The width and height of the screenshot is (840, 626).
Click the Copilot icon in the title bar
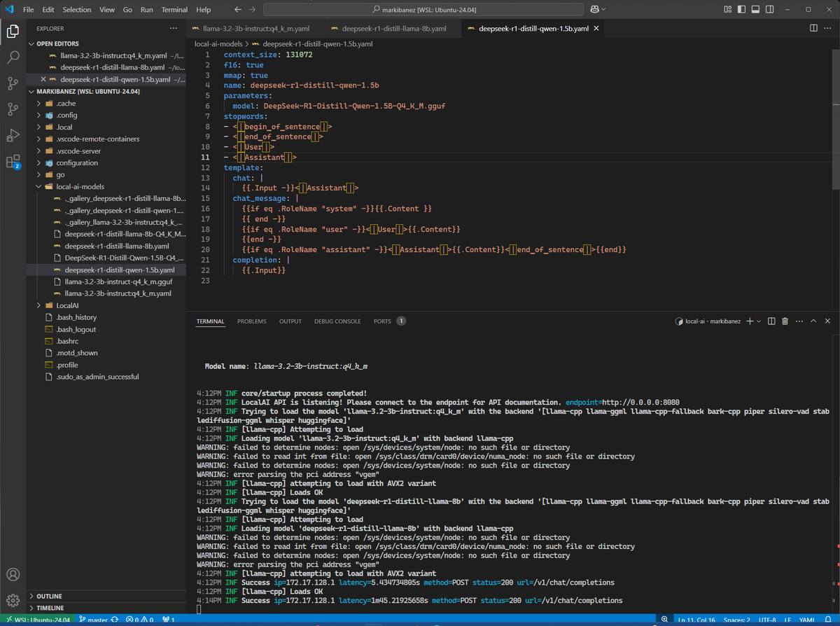click(x=594, y=9)
